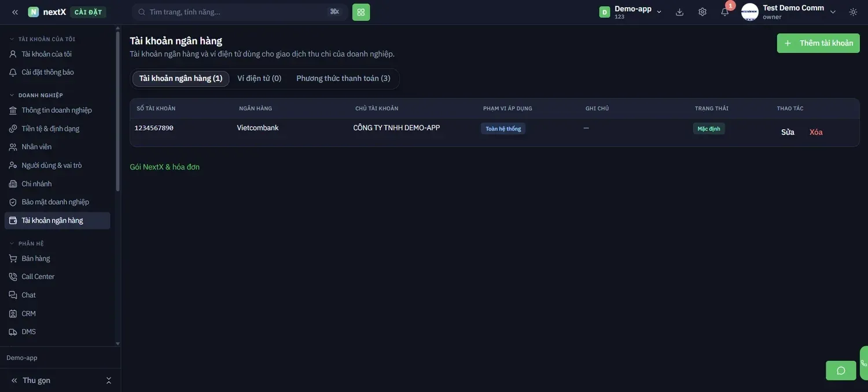
Task: Click the Toàn hệ thống badge
Action: point(503,129)
